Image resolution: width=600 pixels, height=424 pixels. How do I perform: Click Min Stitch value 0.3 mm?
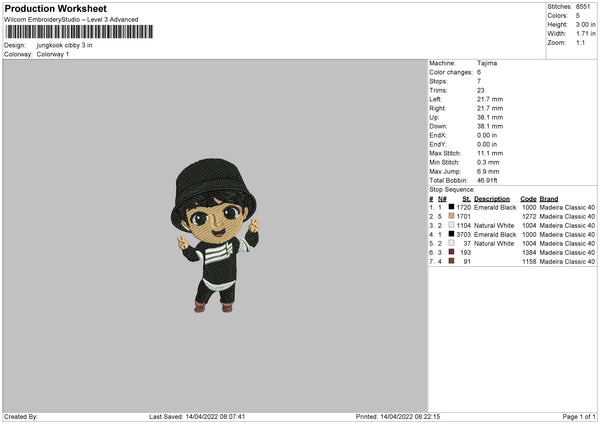point(488,162)
